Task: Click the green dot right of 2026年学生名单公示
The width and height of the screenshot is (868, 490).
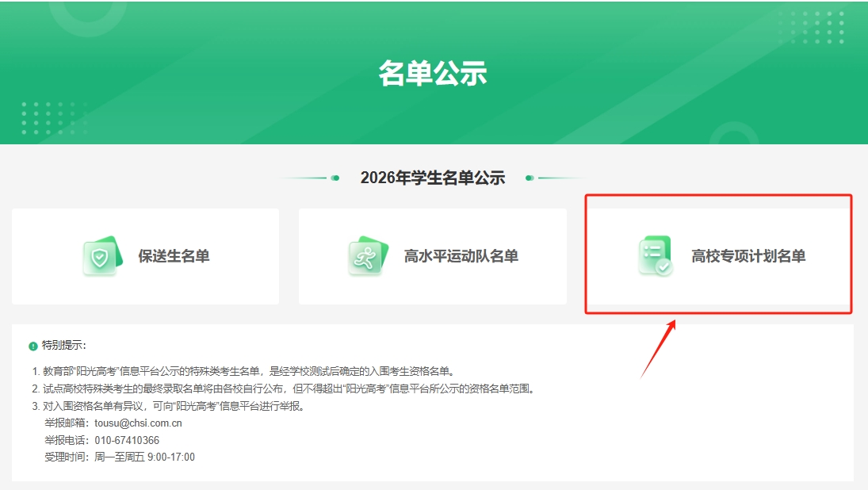Action: pyautogui.click(x=530, y=178)
